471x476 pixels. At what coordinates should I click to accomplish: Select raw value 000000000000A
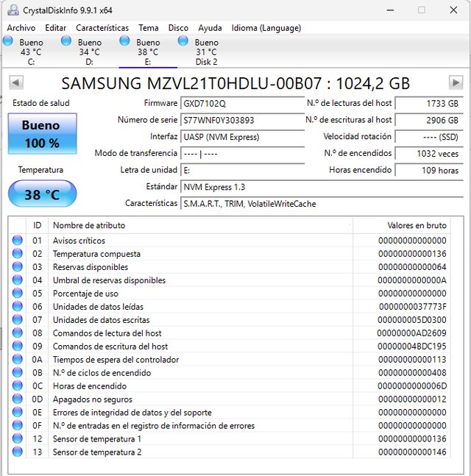(x=412, y=280)
